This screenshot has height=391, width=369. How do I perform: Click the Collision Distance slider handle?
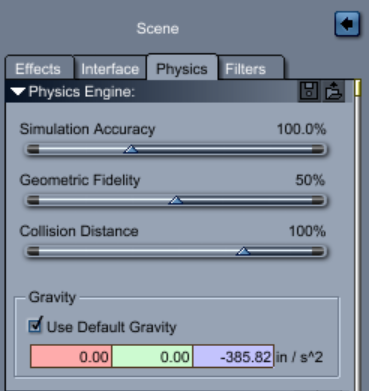pyautogui.click(x=244, y=251)
